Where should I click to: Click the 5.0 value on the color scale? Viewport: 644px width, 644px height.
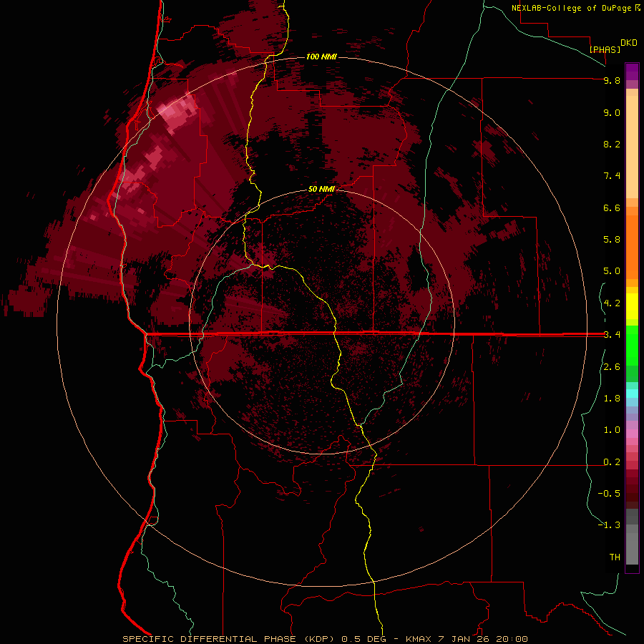coord(612,271)
